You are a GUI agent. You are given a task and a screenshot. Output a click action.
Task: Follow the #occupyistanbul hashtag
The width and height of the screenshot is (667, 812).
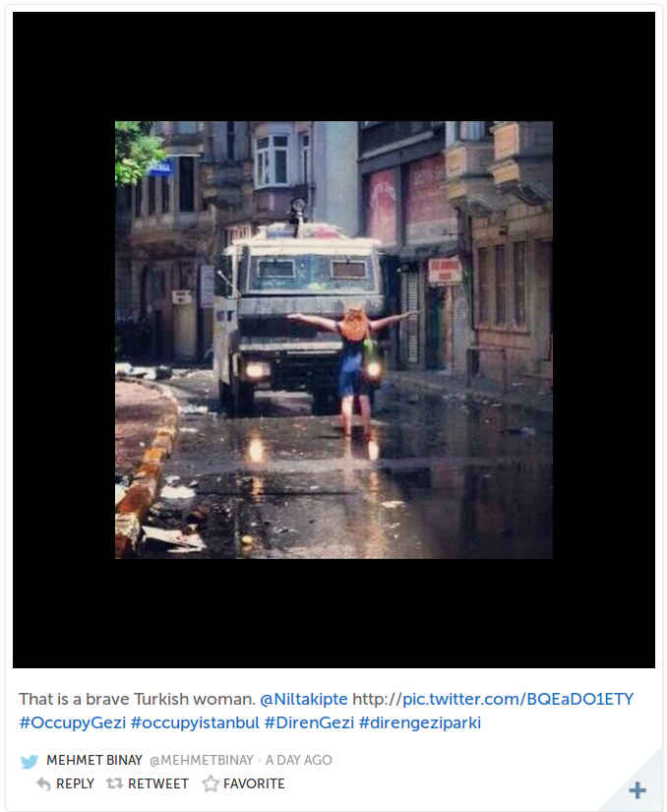(195, 722)
